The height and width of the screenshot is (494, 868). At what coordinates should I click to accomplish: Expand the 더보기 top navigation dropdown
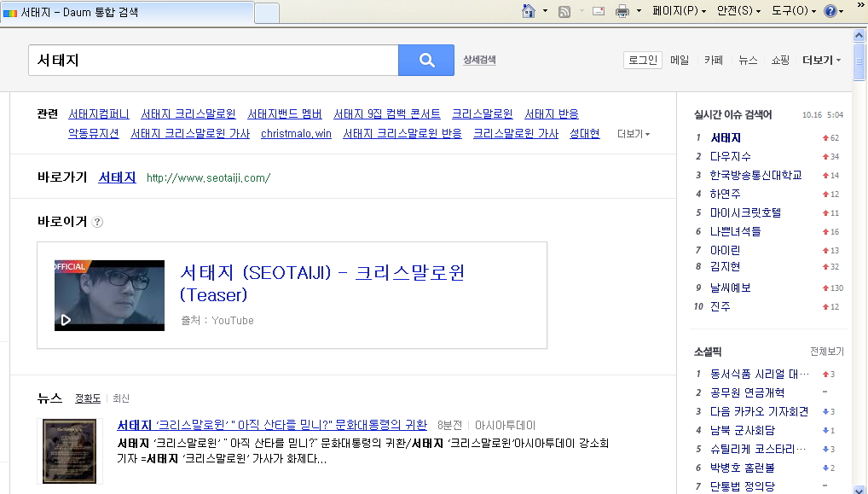pyautogui.click(x=821, y=61)
